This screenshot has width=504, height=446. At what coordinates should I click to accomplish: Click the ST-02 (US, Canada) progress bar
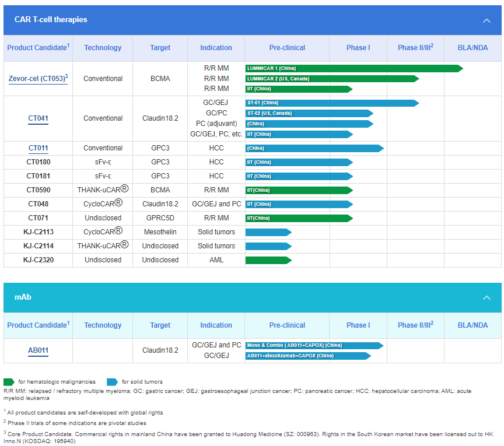pos(309,114)
